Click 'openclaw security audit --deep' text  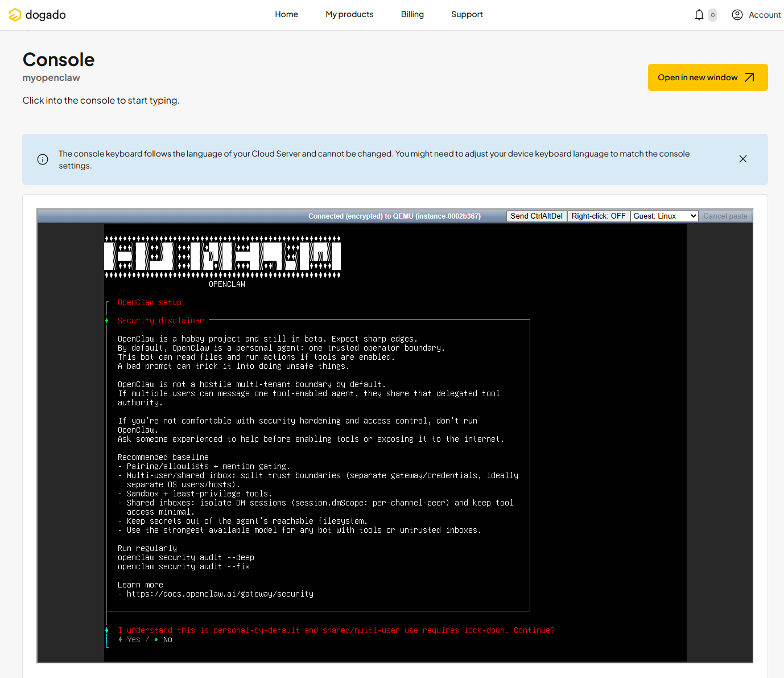pyautogui.click(x=186, y=557)
